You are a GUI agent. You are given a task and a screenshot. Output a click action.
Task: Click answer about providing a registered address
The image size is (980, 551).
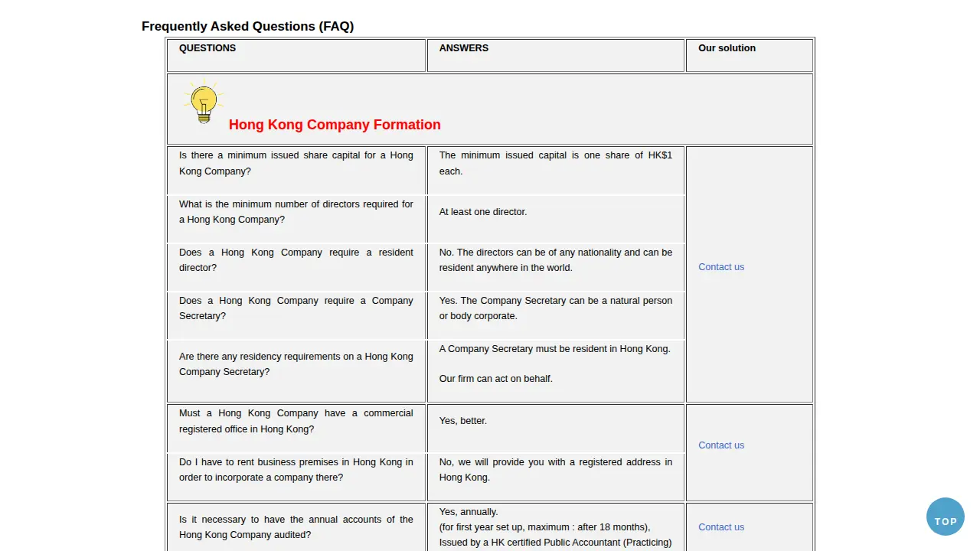pos(556,470)
